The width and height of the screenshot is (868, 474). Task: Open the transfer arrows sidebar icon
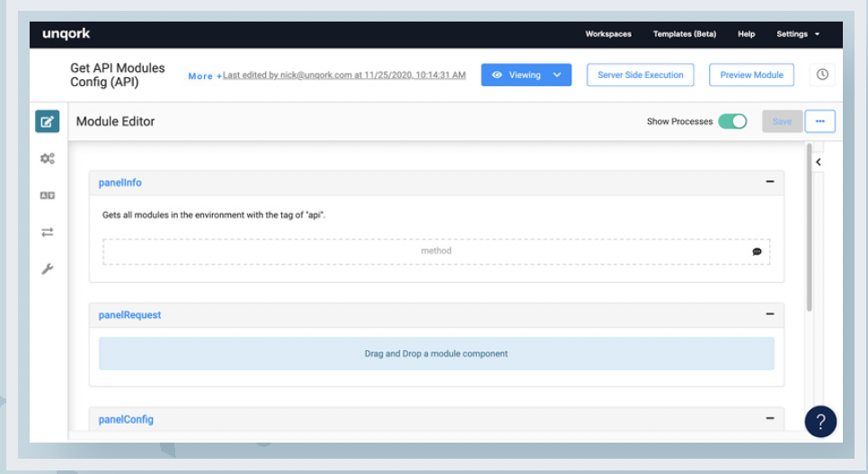click(x=47, y=233)
